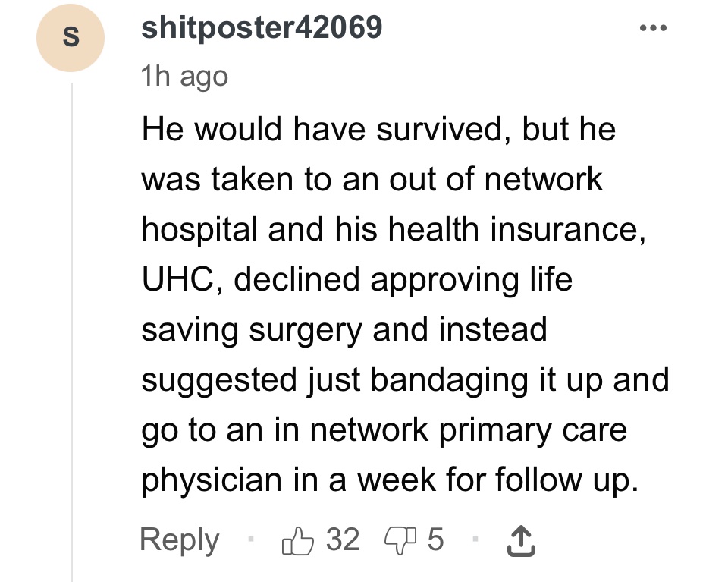
Task: Upvote the comment with thumbs up icon
Action: click(297, 541)
